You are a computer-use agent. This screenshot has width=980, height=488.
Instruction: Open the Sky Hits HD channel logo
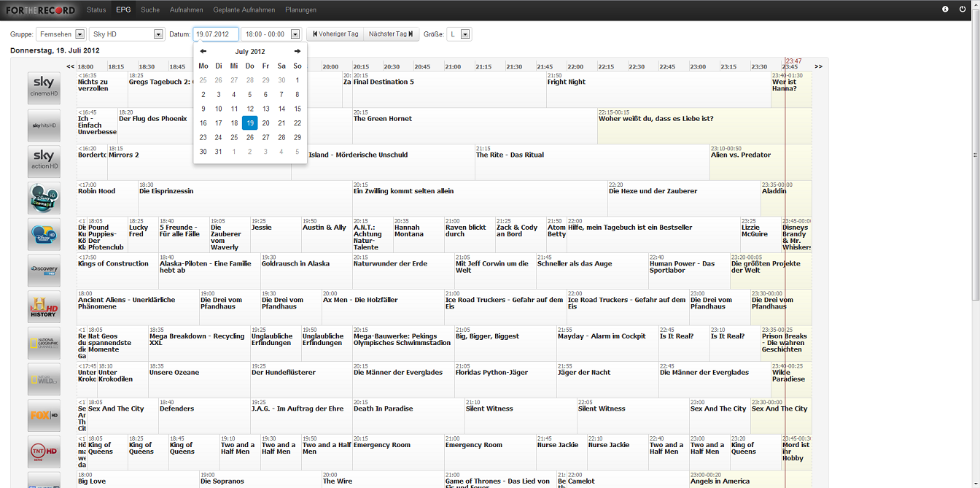click(x=44, y=125)
